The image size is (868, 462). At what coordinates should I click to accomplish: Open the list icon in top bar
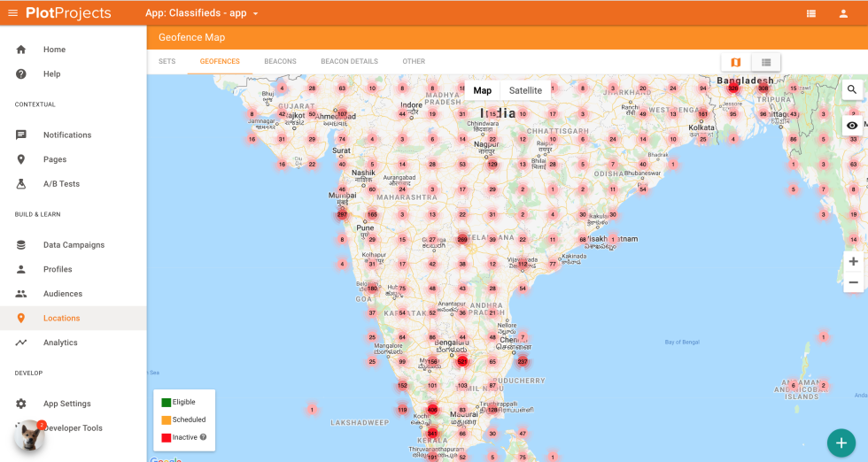tap(810, 13)
